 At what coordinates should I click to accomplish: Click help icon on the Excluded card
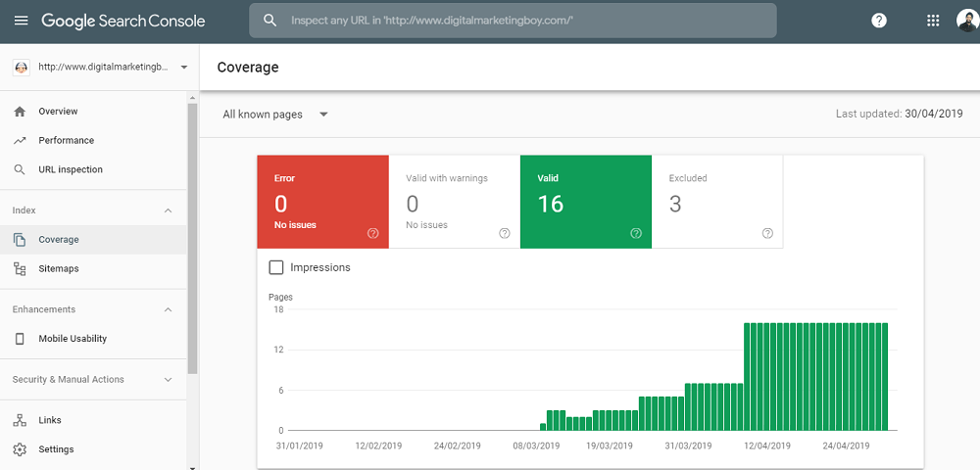tap(768, 233)
